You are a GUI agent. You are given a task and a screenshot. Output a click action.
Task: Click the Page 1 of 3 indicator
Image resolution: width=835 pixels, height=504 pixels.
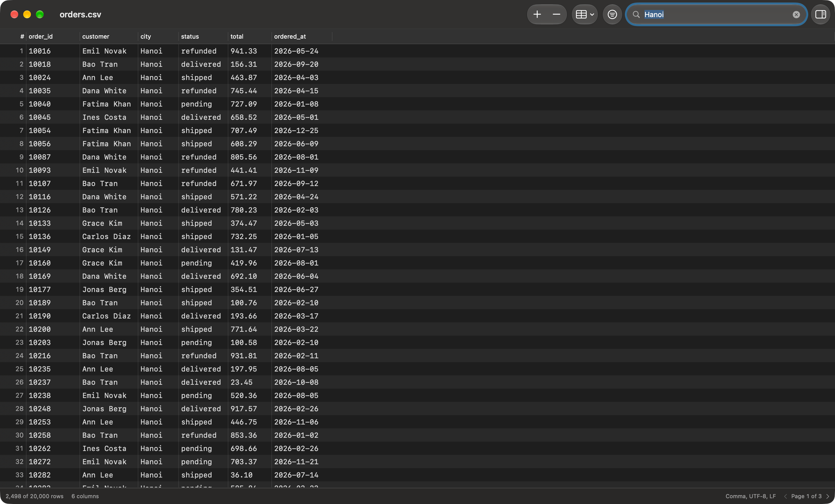pos(806,496)
